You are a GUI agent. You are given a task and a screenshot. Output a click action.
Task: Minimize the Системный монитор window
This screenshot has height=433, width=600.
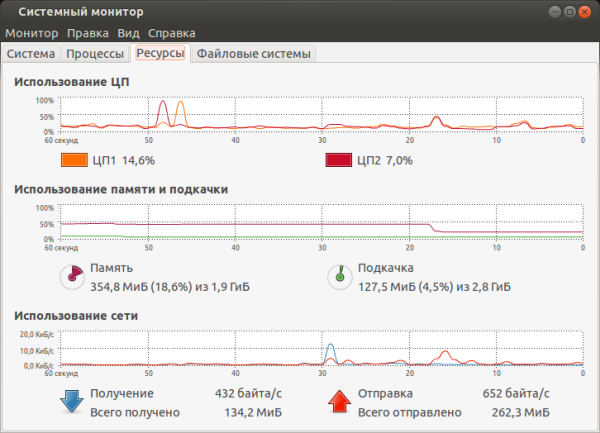555,12
